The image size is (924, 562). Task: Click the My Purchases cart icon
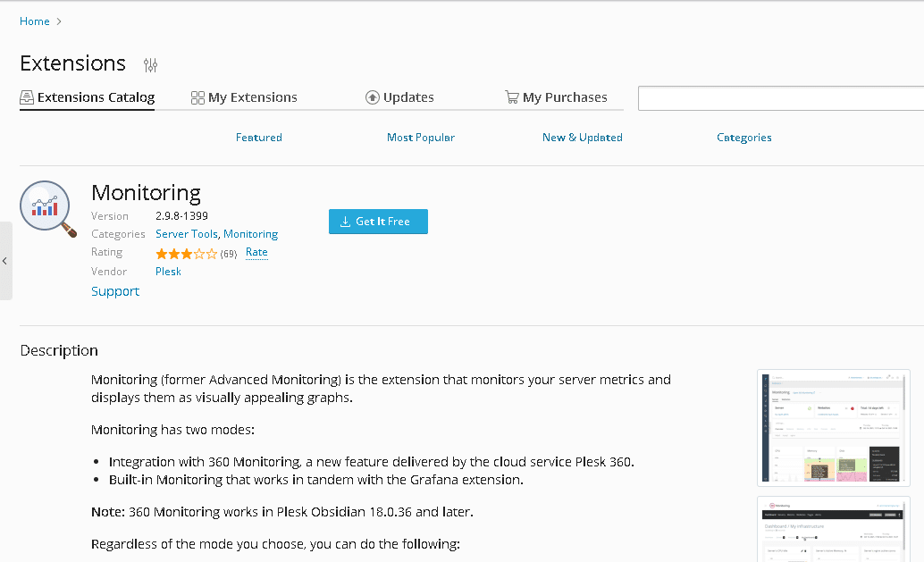tap(512, 97)
